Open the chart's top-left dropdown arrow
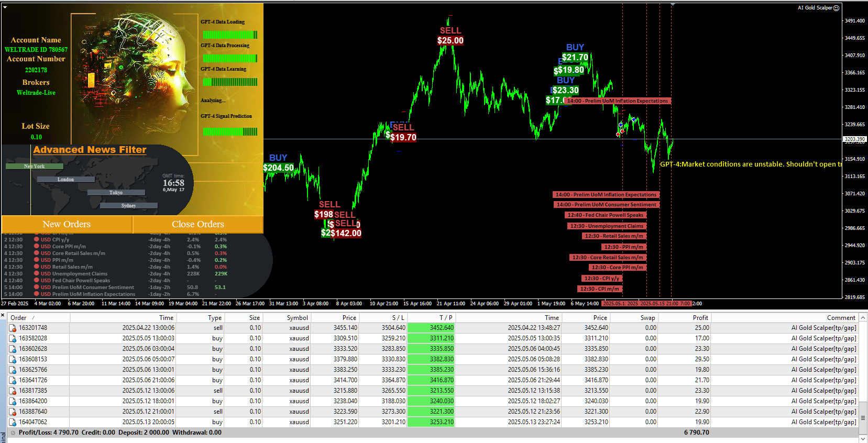This screenshot has height=443, width=868. [5, 7]
